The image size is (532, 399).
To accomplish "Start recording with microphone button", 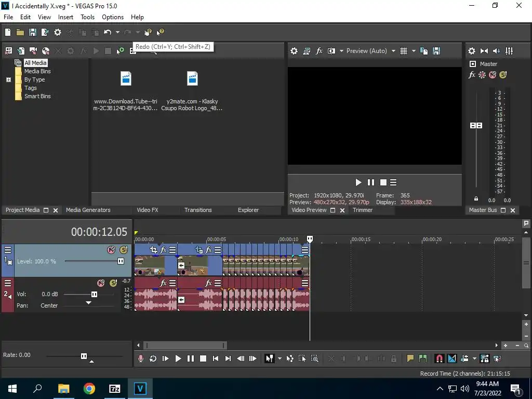I will click(x=140, y=358).
